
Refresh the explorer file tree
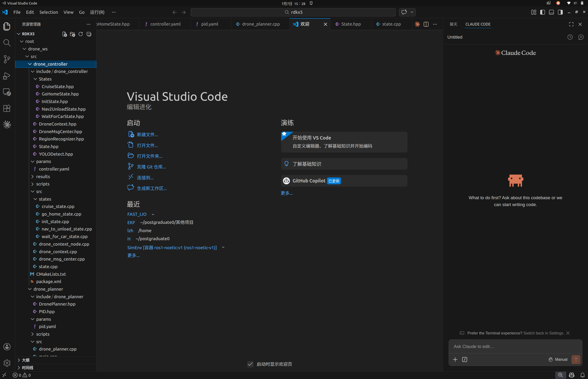click(81, 34)
